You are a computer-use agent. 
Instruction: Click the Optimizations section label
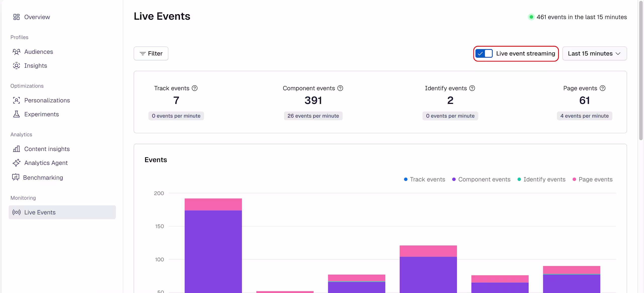[27, 86]
